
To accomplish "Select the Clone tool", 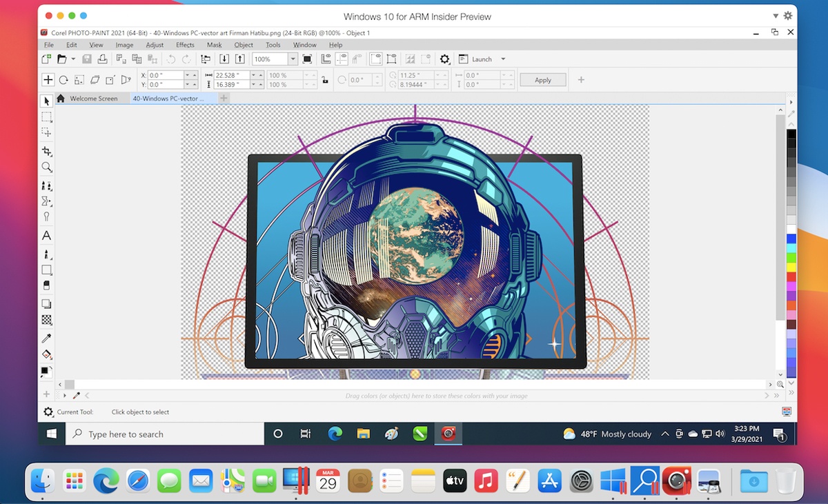I will pos(47,186).
